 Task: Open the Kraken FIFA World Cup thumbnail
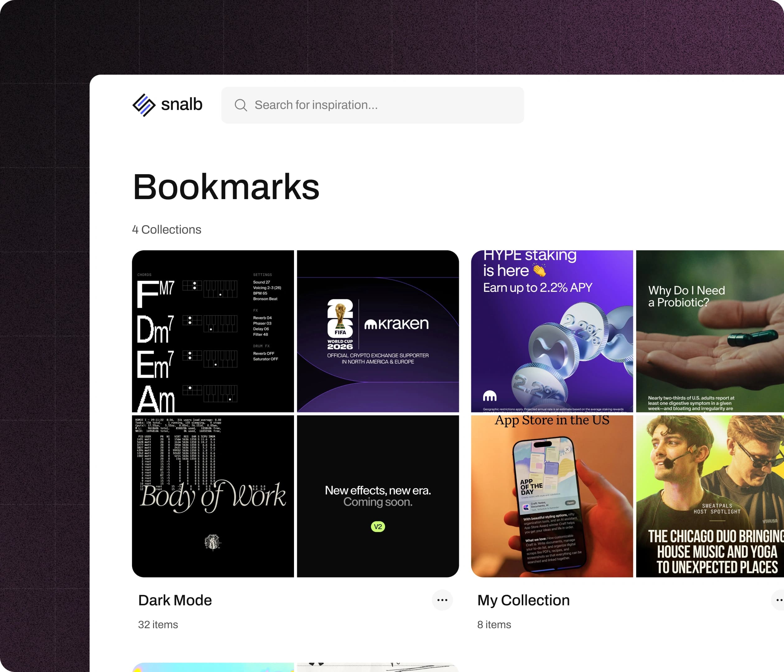coord(378,331)
